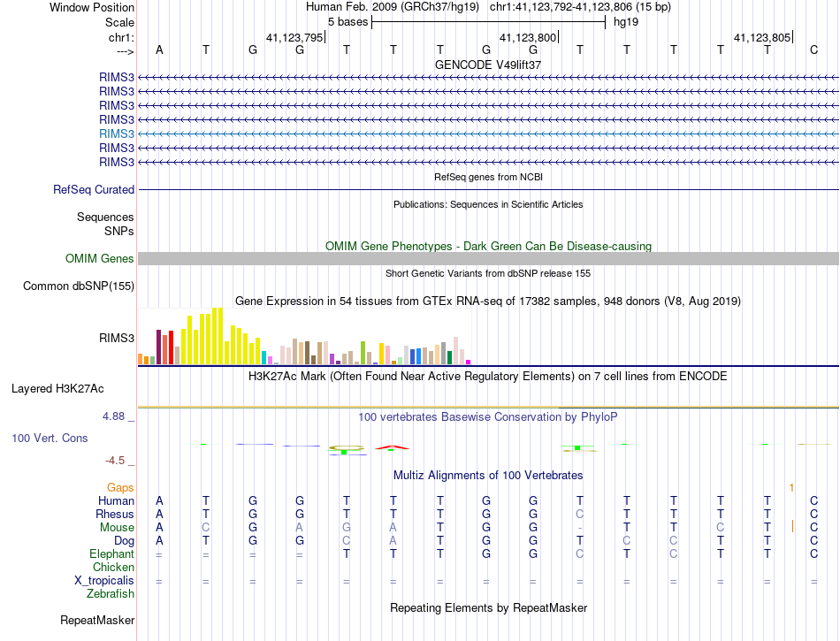Open the RefSeq Curated track label

pos(94,189)
